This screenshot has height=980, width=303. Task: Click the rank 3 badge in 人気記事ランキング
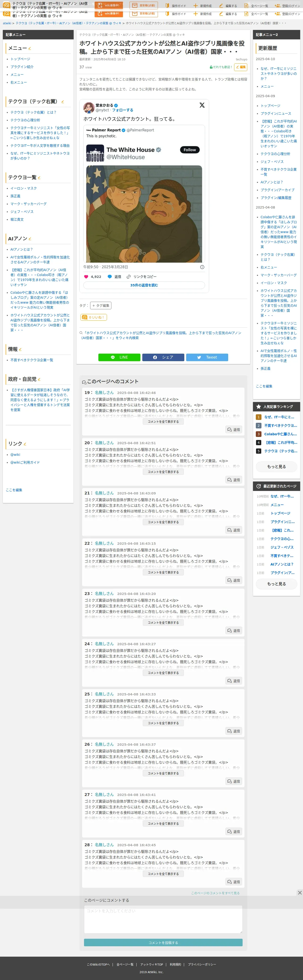click(258, 434)
